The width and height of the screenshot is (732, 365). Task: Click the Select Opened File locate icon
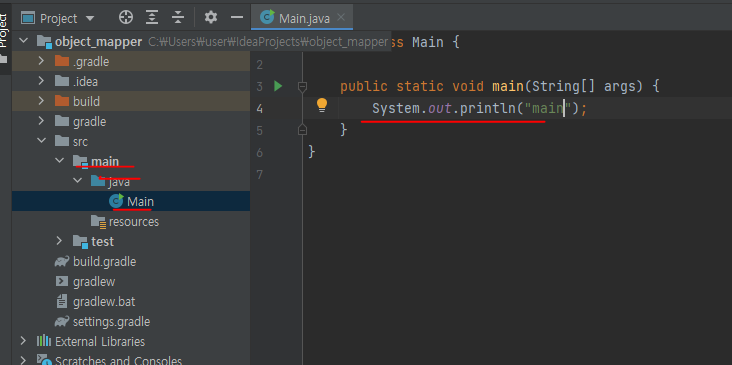tap(126, 18)
